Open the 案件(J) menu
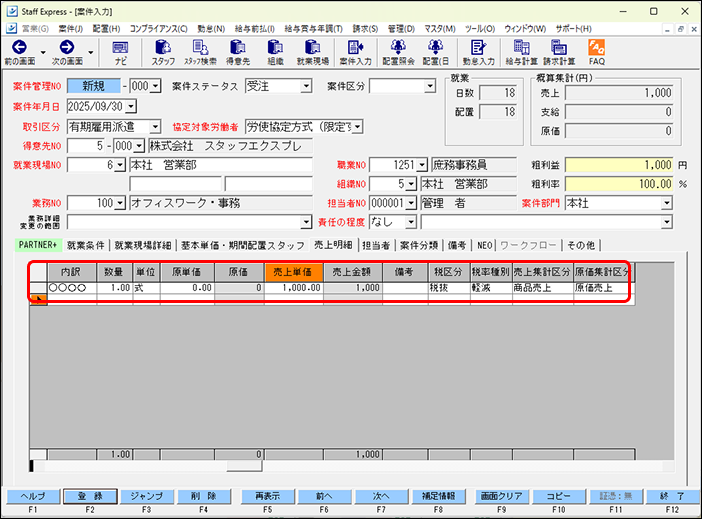 tap(71, 29)
